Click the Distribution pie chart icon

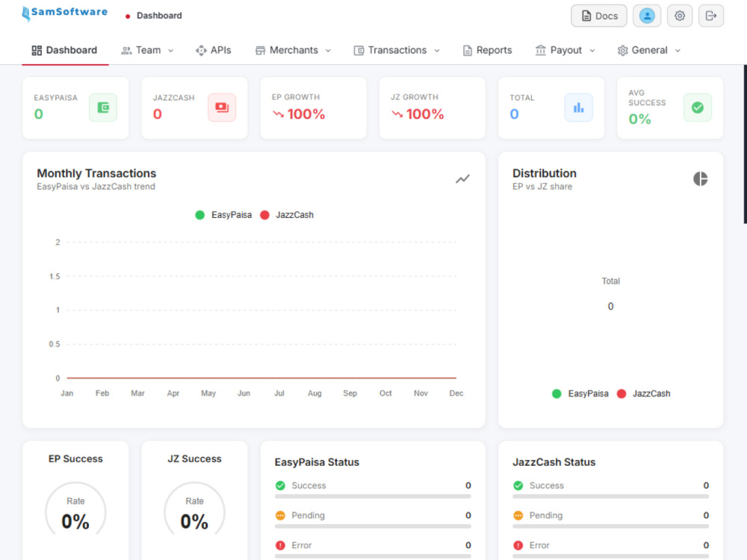[701, 179]
